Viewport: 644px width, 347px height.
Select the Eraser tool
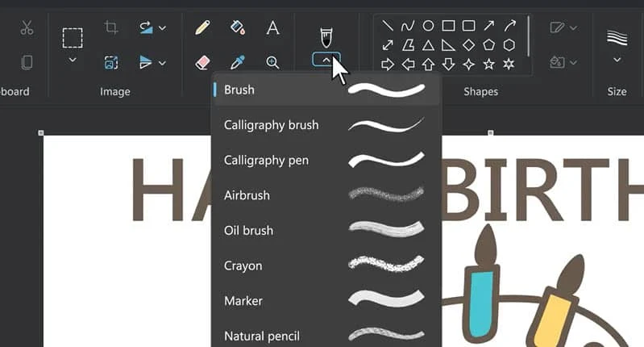[202, 62]
